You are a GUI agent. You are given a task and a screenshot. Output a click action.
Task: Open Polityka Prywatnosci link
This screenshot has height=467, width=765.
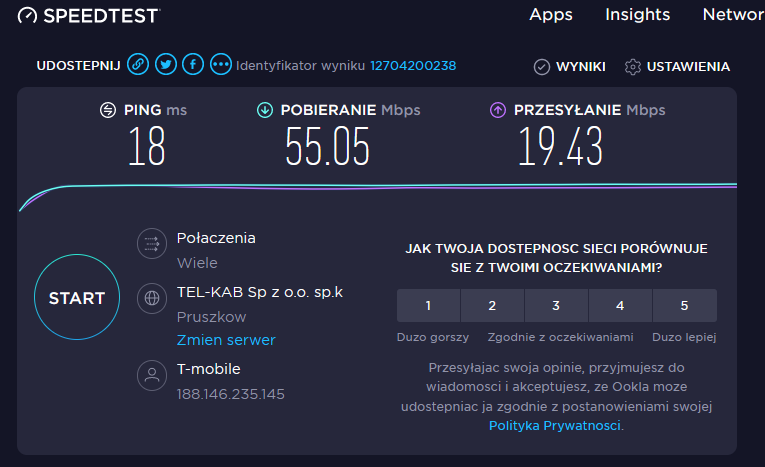click(x=555, y=426)
